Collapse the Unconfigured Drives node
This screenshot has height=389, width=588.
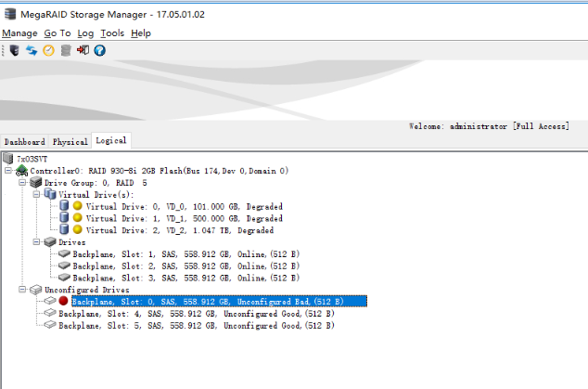tap(23, 290)
